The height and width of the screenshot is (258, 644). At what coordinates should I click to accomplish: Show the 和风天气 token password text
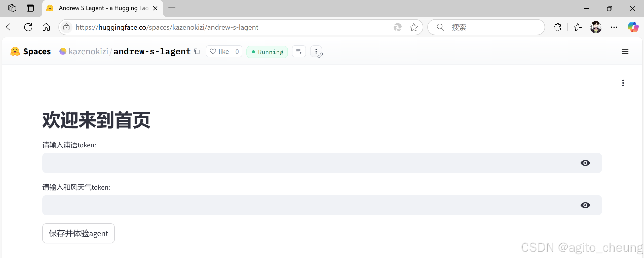585,205
